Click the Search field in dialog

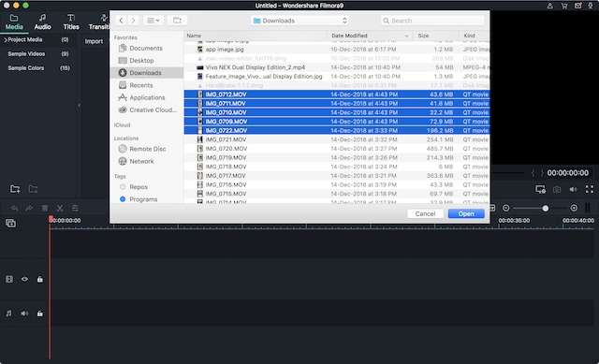pyautogui.click(x=432, y=21)
